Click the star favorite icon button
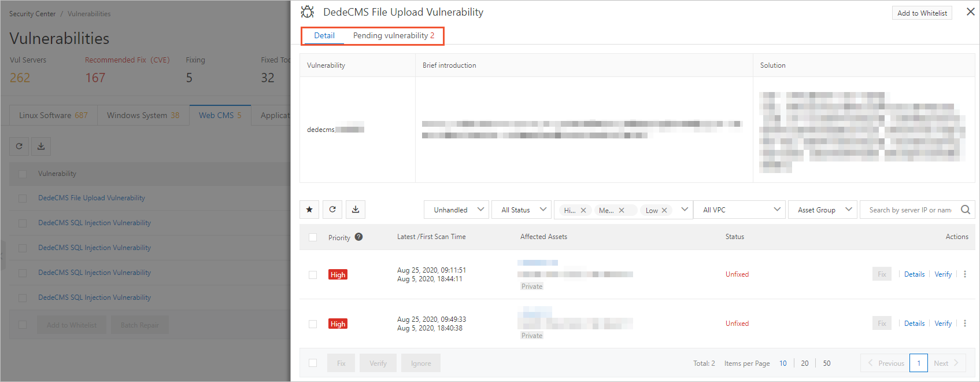 coord(309,210)
